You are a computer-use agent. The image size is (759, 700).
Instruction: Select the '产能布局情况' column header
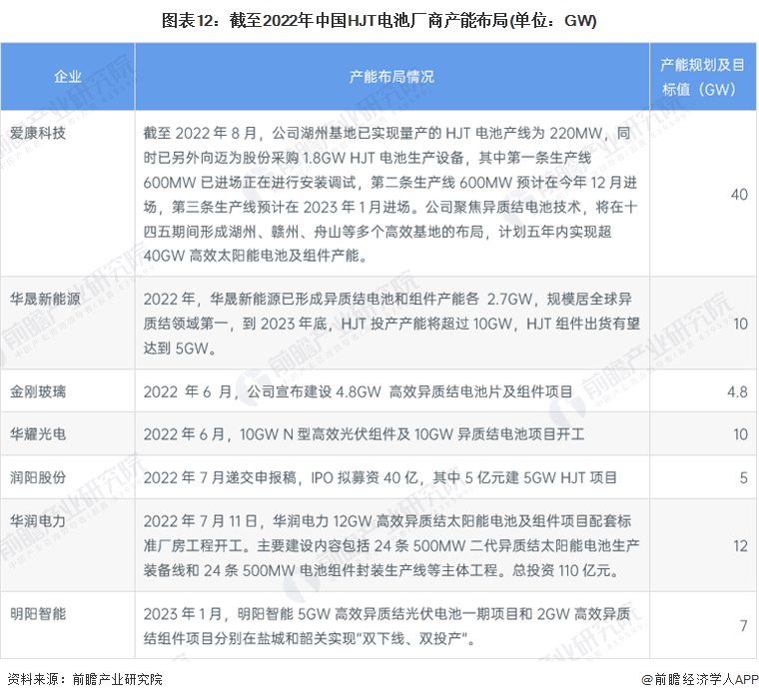tap(392, 77)
